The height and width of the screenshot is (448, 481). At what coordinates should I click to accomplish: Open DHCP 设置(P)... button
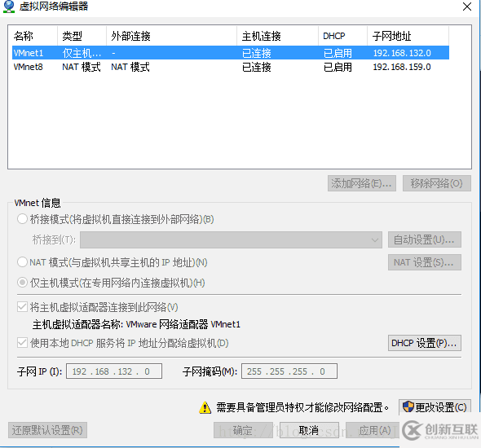click(x=425, y=343)
